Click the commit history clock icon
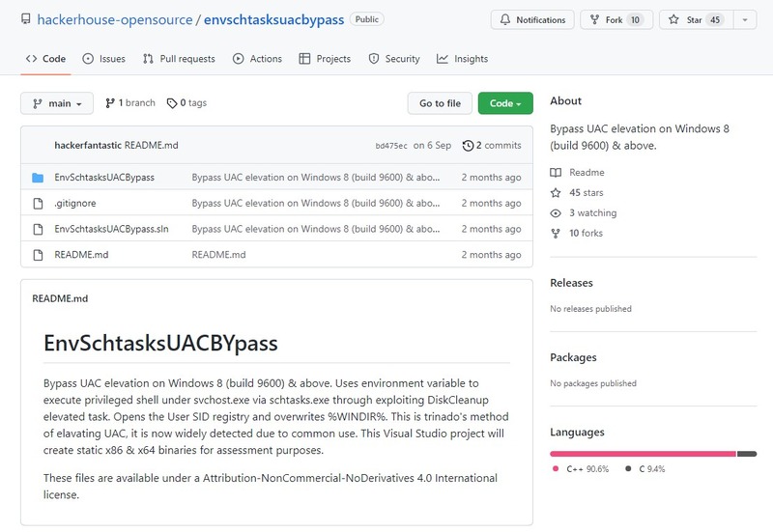The height and width of the screenshot is (532, 773). (469, 146)
